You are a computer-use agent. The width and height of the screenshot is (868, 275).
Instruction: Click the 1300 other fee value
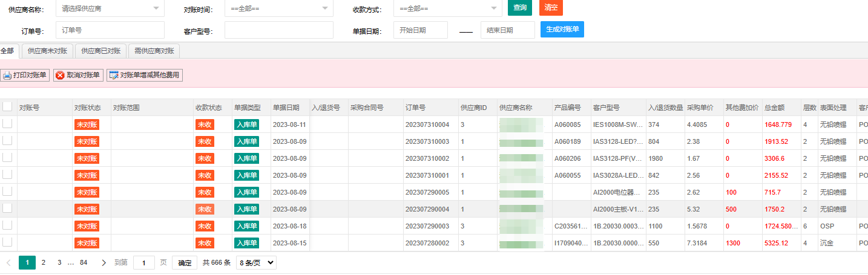tap(733, 243)
